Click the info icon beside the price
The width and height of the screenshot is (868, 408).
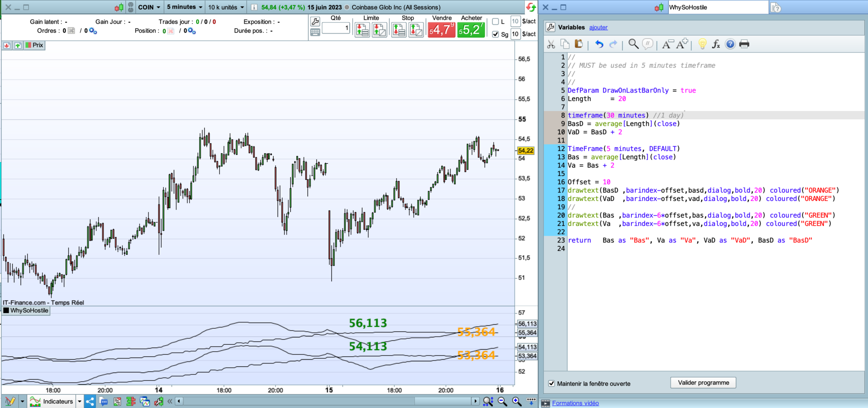click(x=254, y=7)
